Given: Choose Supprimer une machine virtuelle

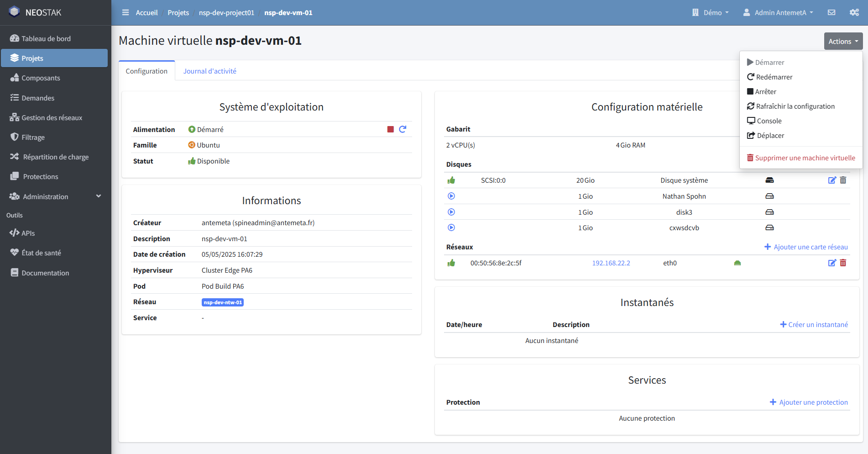Looking at the screenshot, I should tap(801, 158).
